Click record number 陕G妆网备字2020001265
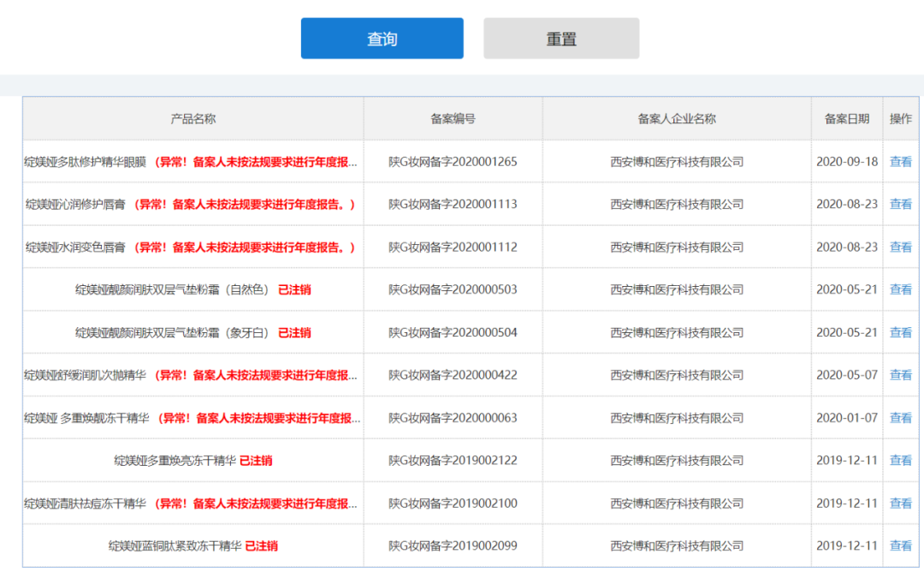924x572 pixels. [453, 162]
